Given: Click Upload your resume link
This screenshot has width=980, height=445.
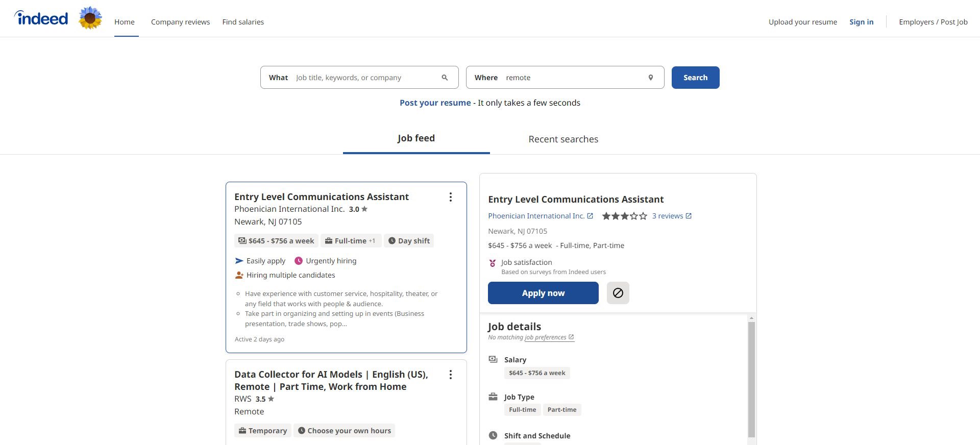Looking at the screenshot, I should 803,22.
